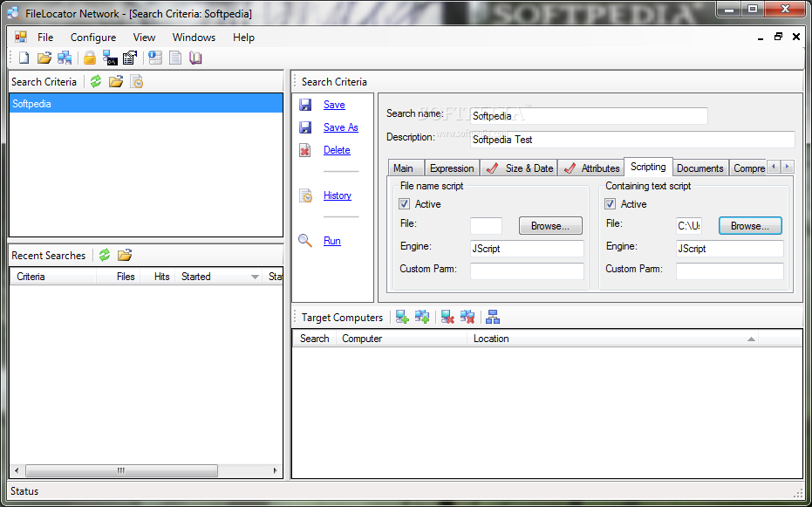812x507 pixels.
Task: Toggle Active checkbox for Containing text script
Action: [x=610, y=204]
